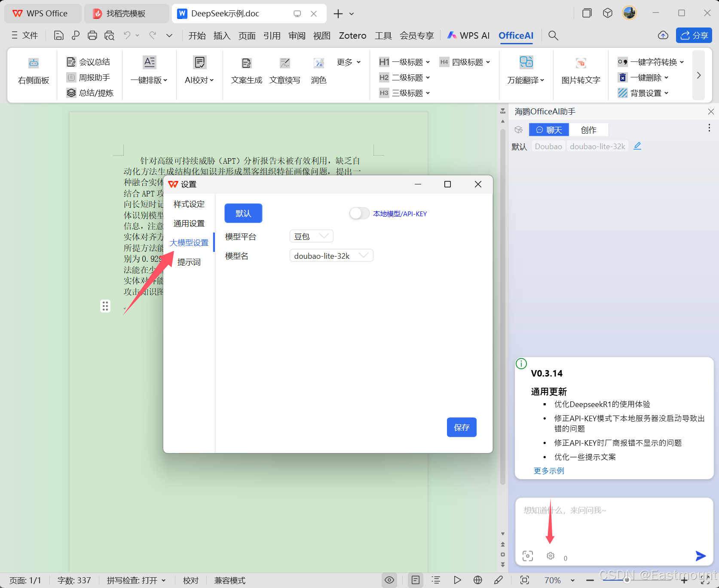Select 样式设定 in settings sidebar

[x=189, y=204]
